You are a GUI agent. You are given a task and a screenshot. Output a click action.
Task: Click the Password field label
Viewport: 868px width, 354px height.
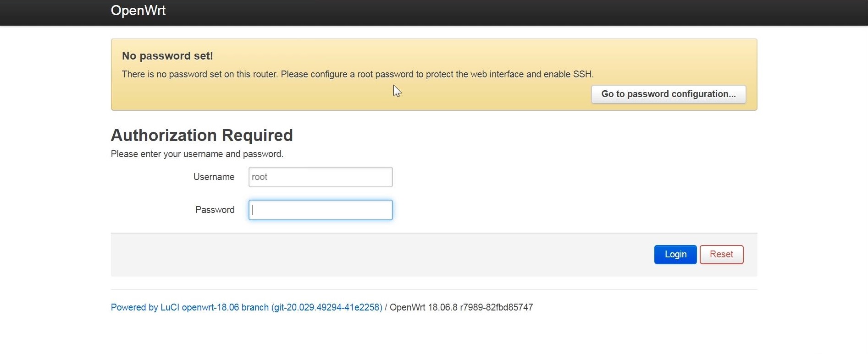click(x=215, y=210)
